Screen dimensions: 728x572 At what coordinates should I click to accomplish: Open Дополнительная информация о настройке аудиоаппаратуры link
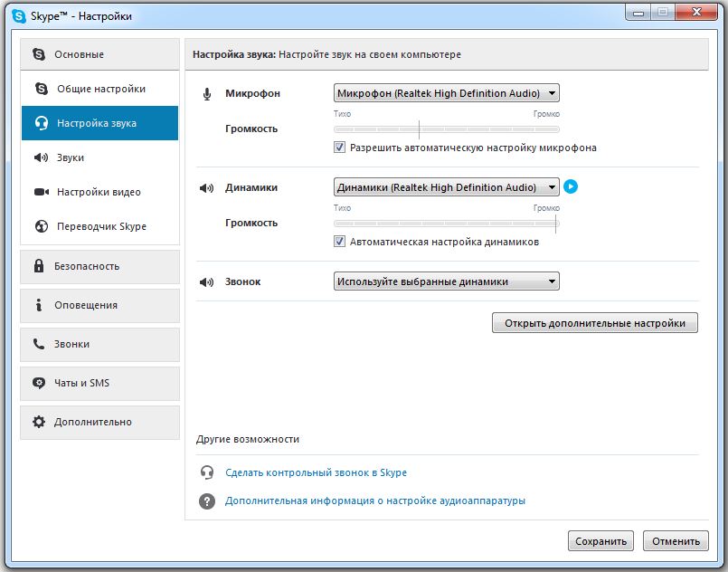(x=375, y=500)
